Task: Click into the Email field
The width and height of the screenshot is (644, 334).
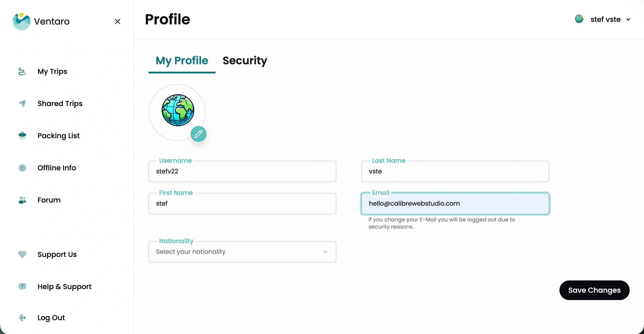Action: 455,203
